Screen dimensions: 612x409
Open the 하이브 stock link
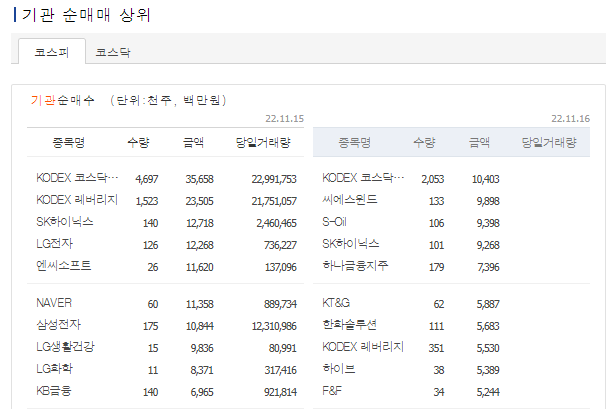click(338, 368)
